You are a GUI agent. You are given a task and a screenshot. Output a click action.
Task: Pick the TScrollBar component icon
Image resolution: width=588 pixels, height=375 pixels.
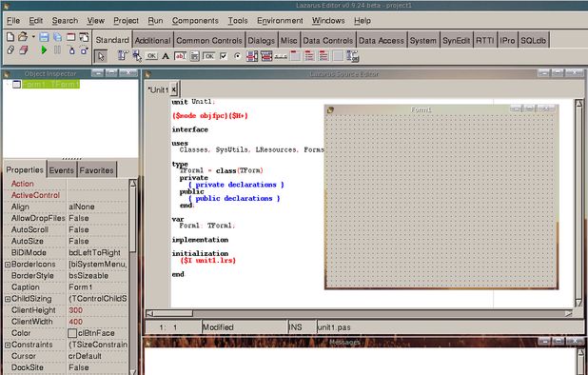click(281, 56)
